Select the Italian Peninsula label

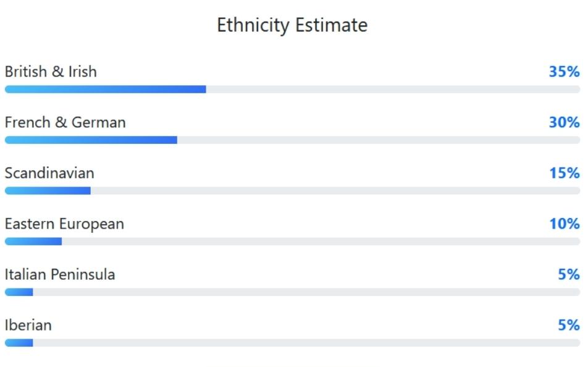click(60, 274)
